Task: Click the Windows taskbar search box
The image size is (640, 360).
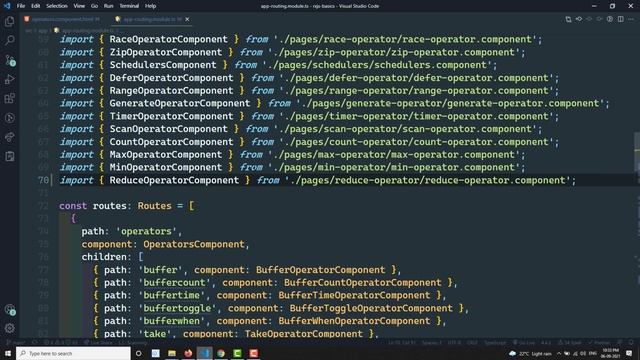Action: tap(73, 353)
